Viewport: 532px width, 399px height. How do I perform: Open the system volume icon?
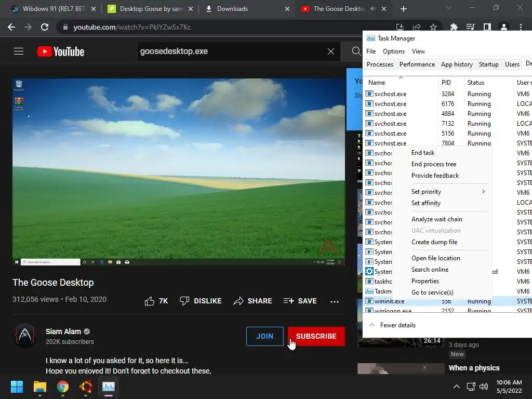484,387
